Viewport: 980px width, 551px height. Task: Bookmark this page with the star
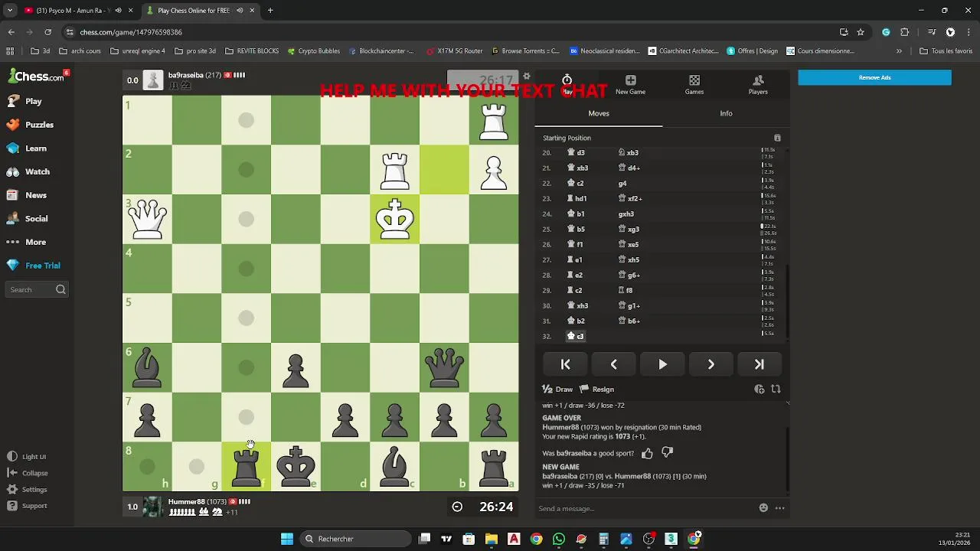click(861, 32)
